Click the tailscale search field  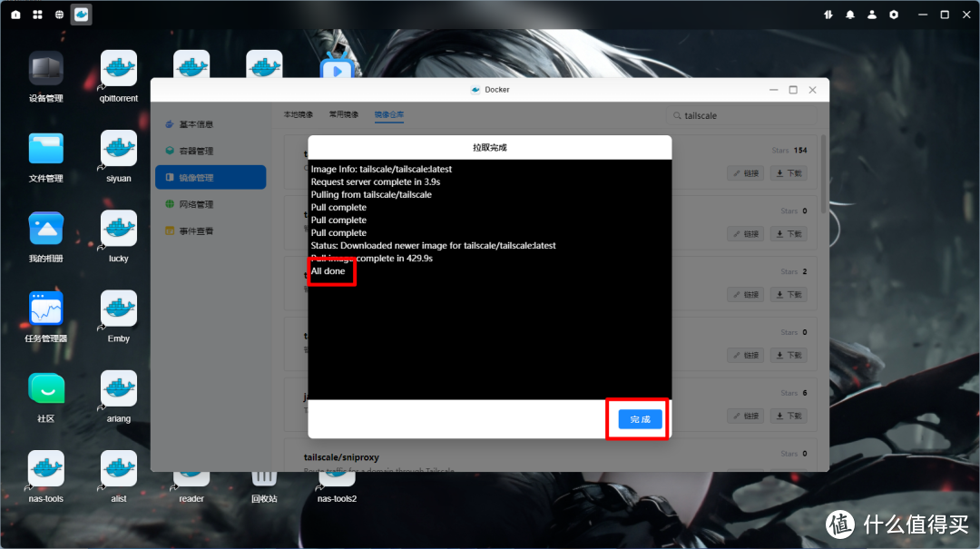click(744, 116)
